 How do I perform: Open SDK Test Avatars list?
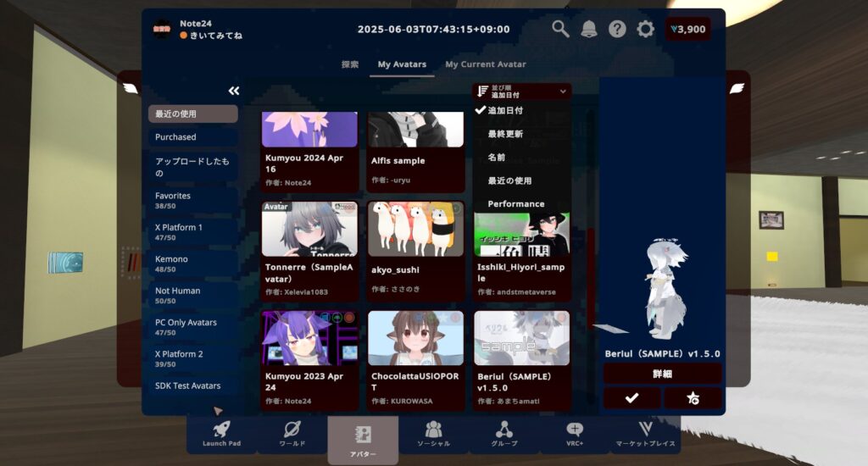click(x=192, y=386)
